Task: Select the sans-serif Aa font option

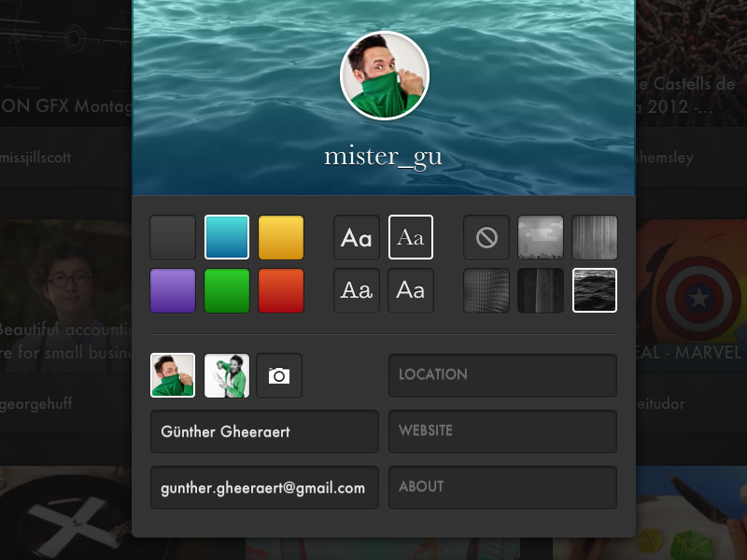Action: 410,290
